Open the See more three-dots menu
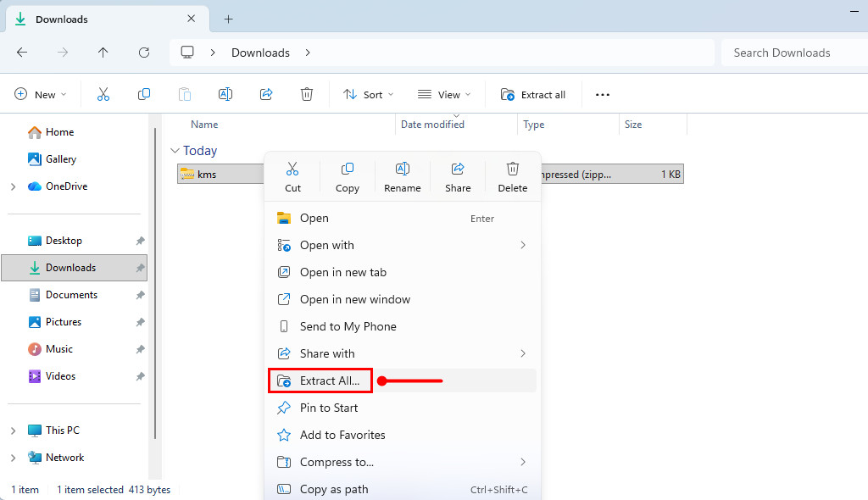This screenshot has height=500, width=868. pos(603,95)
